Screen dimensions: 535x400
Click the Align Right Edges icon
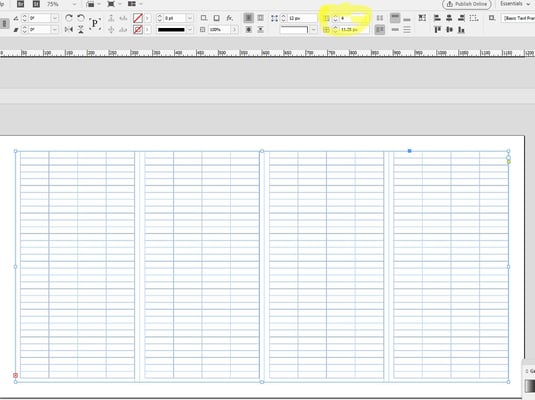tap(461, 18)
